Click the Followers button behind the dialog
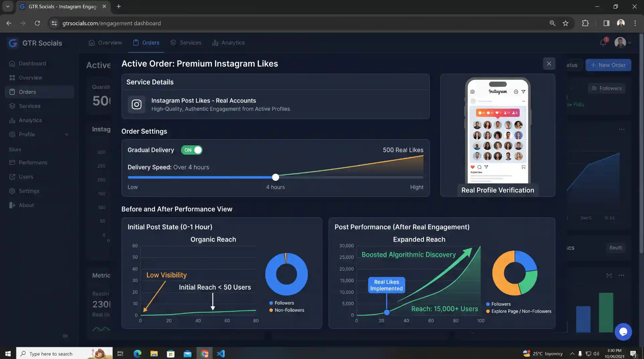 607,88
